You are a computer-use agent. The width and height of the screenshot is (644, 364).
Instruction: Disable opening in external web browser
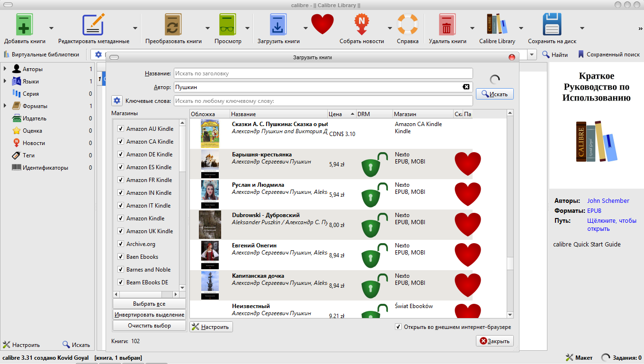398,327
